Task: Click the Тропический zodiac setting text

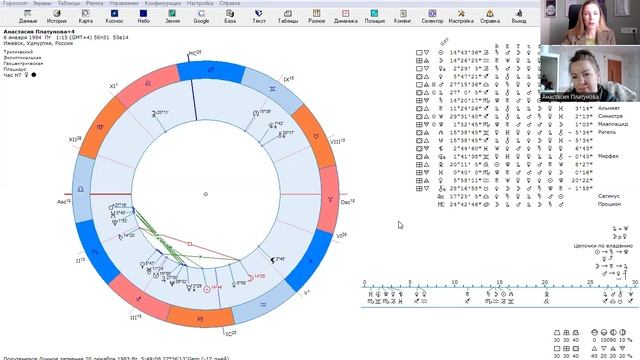Action: click(x=18, y=52)
